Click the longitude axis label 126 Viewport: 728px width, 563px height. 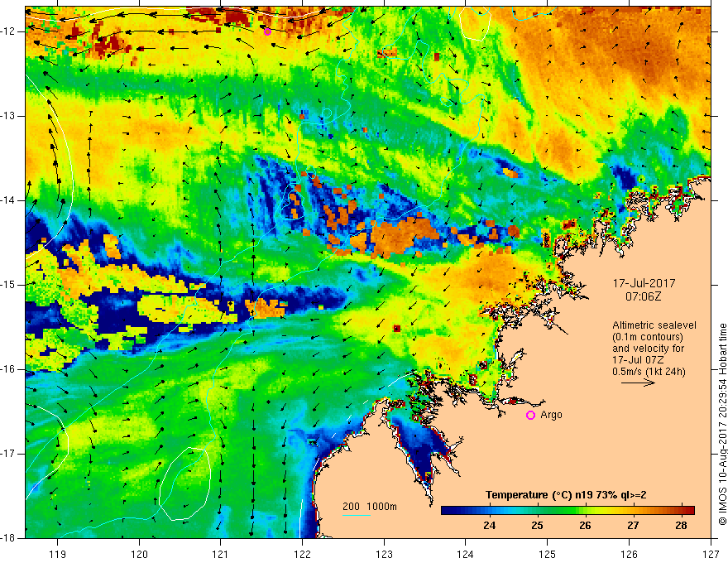629,554
